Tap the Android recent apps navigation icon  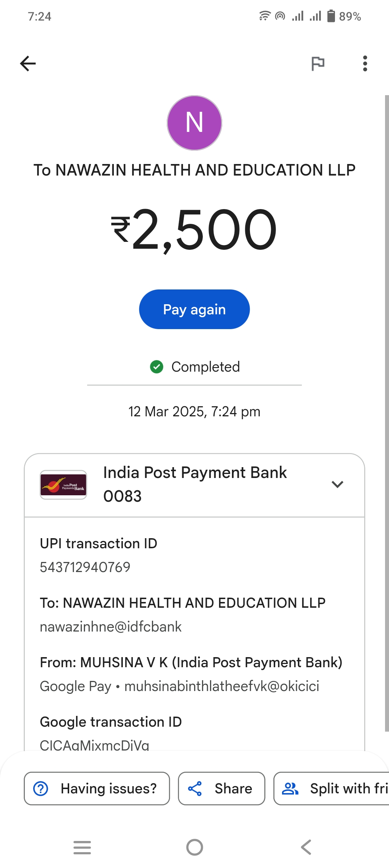[x=82, y=847]
